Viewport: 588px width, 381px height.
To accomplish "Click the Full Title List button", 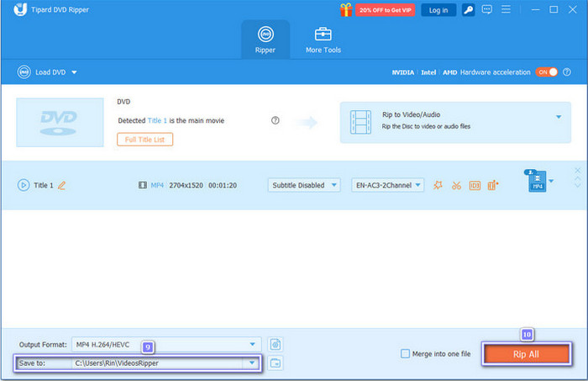I will point(144,140).
